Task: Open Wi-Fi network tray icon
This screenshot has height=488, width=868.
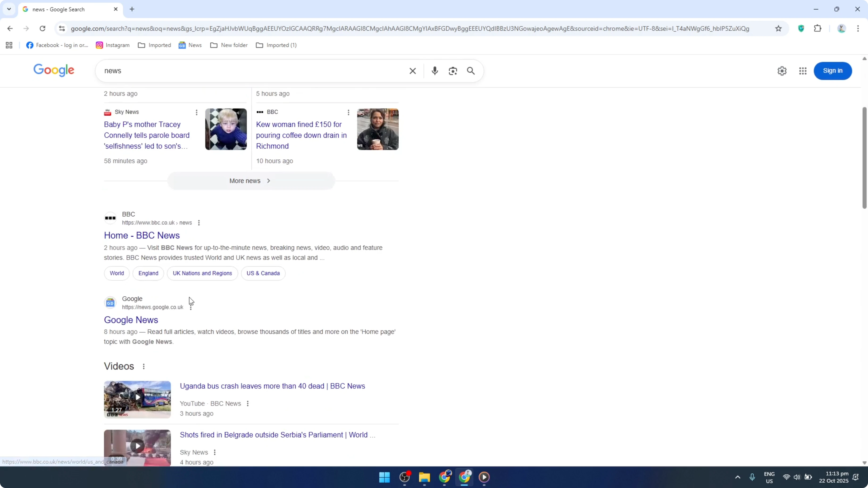Action: tap(786, 477)
